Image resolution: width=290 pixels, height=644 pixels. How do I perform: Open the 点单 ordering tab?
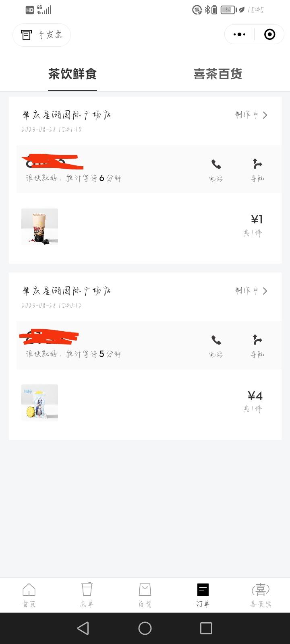tap(87, 595)
